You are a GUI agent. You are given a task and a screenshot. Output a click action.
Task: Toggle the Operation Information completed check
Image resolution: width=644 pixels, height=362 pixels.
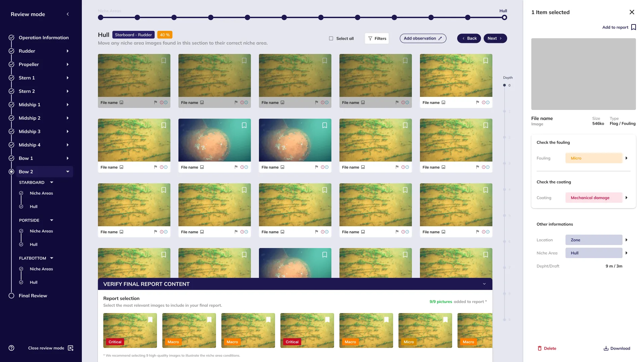(11, 38)
